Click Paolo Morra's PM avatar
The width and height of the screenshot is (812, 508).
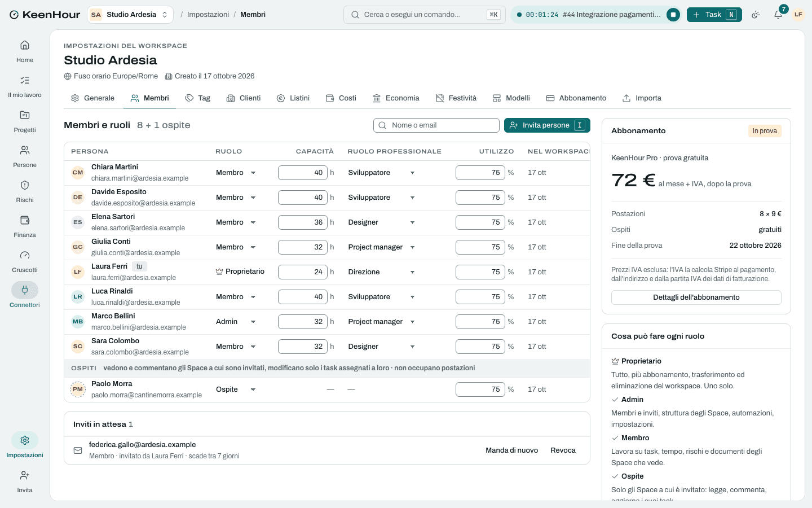(78, 389)
